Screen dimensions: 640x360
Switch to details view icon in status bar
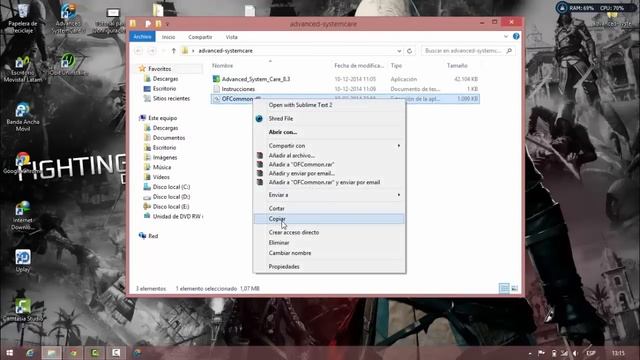tap(504, 288)
